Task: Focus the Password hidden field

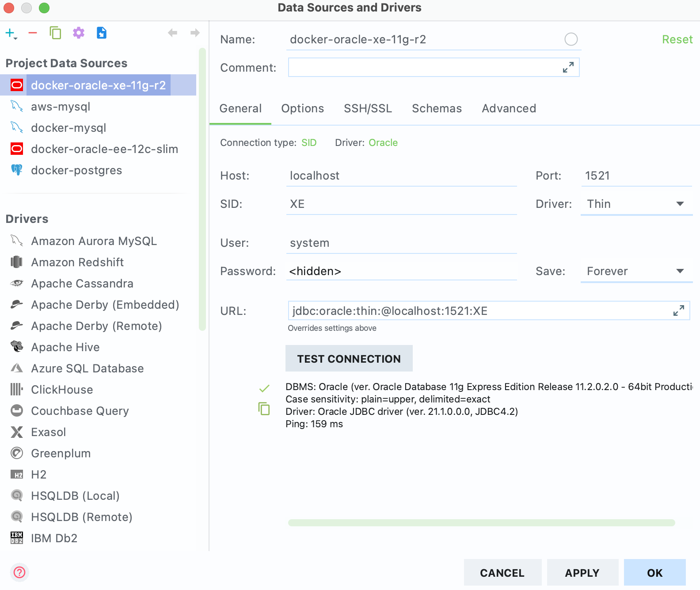Action: click(401, 271)
